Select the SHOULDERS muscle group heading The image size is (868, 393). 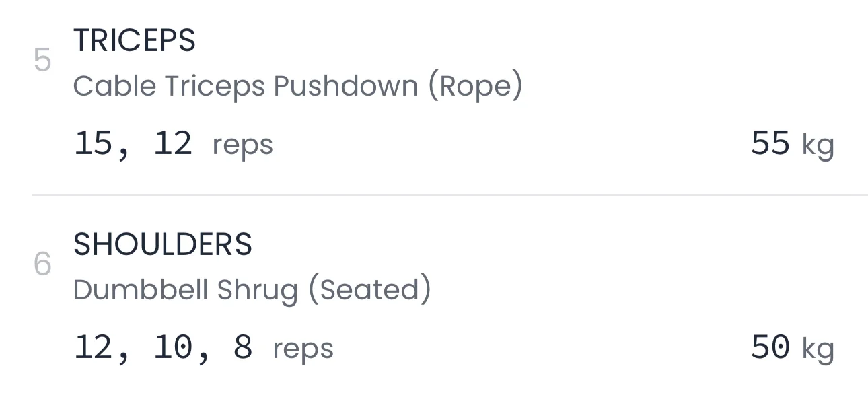pos(162,244)
